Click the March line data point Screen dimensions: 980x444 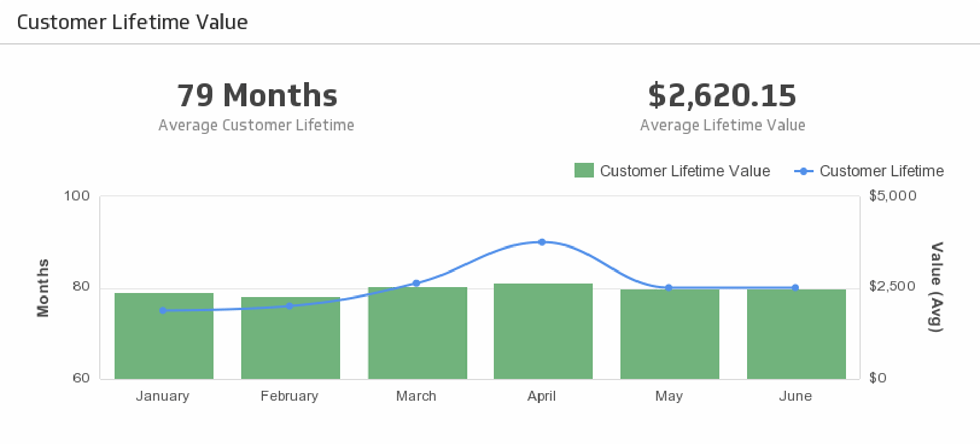click(x=416, y=283)
